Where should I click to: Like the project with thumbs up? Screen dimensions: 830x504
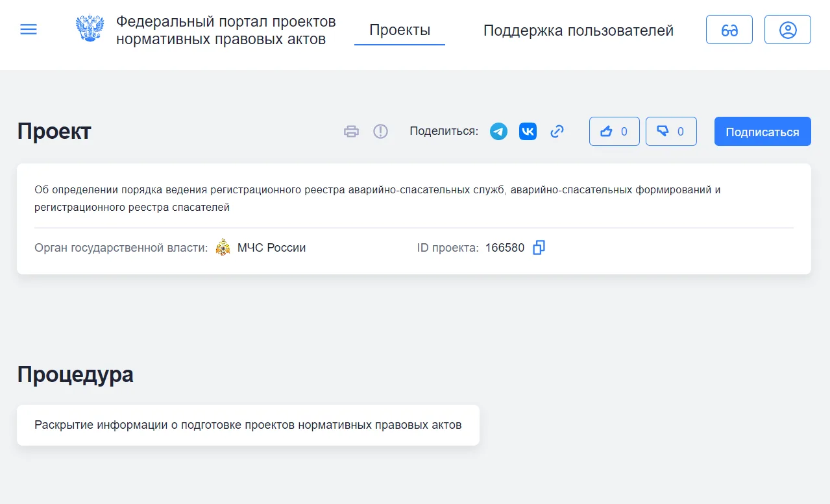click(x=615, y=132)
